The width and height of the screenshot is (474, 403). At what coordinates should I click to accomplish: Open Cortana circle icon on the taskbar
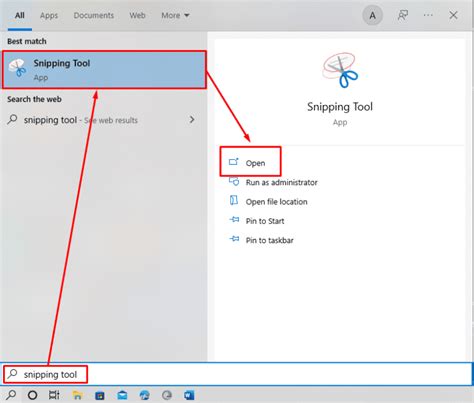[x=32, y=395]
